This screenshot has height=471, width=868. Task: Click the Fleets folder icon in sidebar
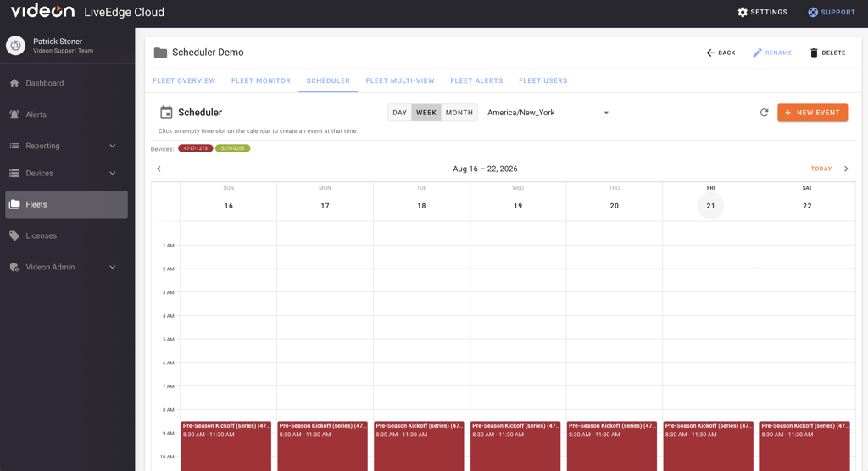click(x=14, y=204)
